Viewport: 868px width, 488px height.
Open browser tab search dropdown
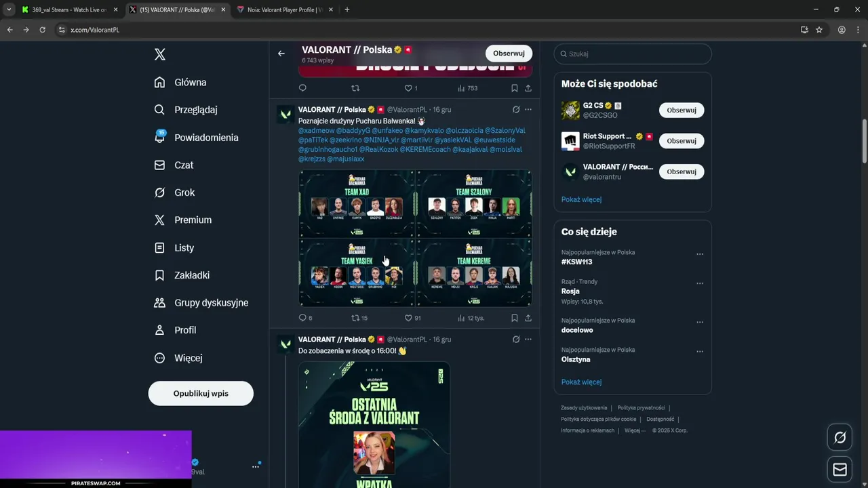(x=9, y=10)
